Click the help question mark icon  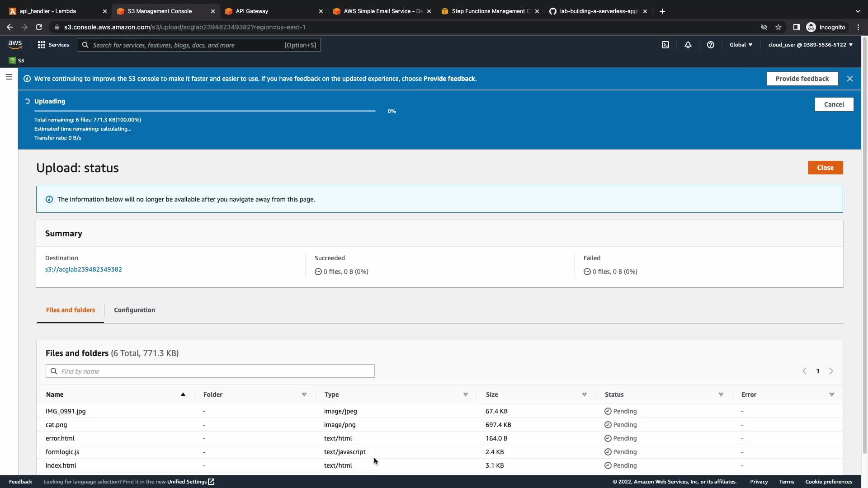(710, 45)
